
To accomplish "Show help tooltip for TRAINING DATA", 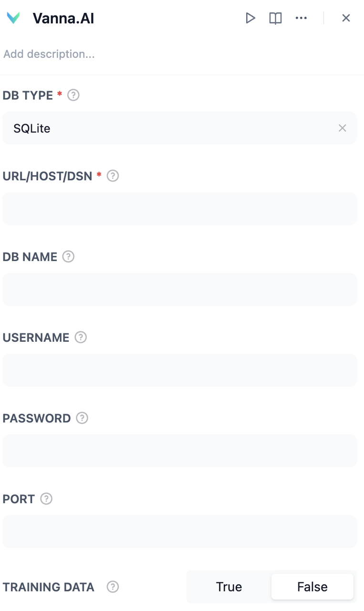I will coord(113,587).
